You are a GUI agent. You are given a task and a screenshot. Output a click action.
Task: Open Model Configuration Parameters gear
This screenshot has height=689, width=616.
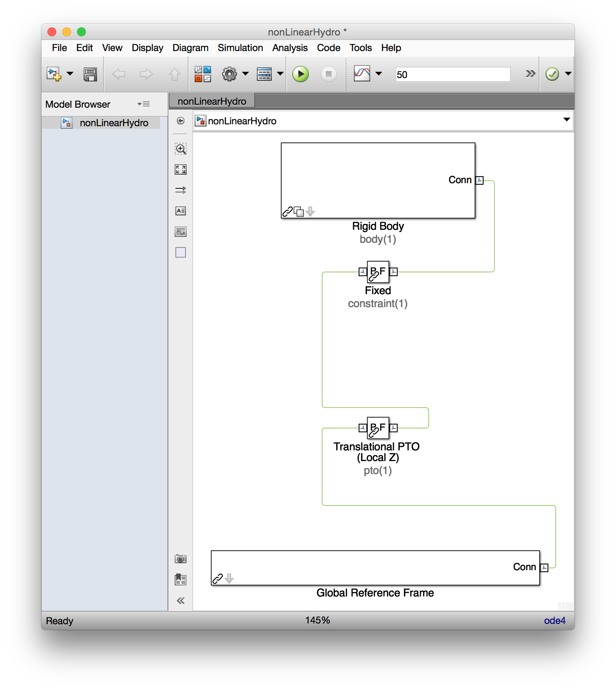pyautogui.click(x=230, y=74)
